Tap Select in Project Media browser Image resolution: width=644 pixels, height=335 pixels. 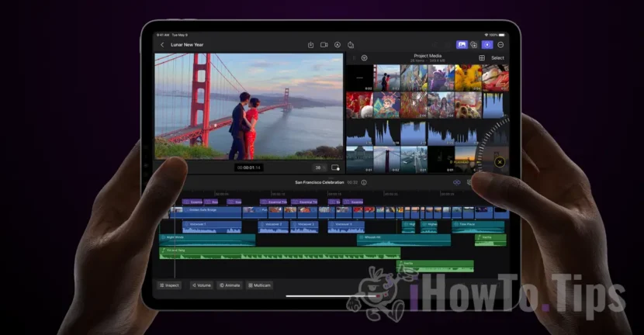497,58
